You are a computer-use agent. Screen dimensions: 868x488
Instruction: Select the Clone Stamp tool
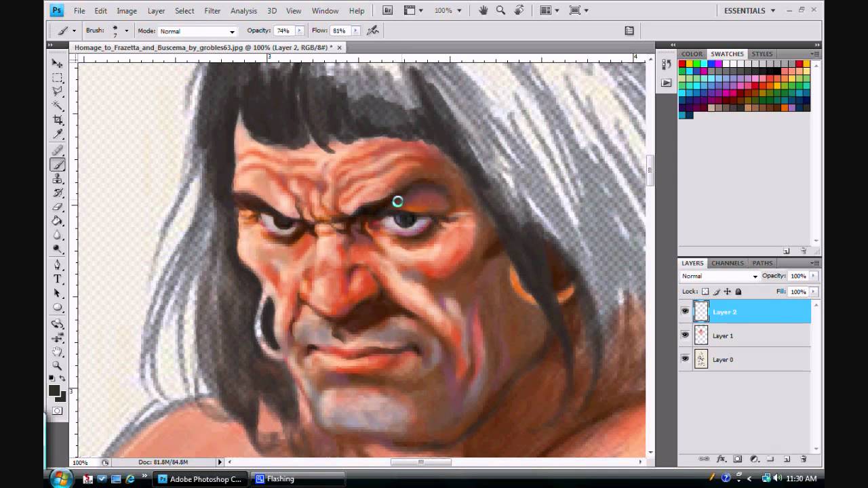58,179
